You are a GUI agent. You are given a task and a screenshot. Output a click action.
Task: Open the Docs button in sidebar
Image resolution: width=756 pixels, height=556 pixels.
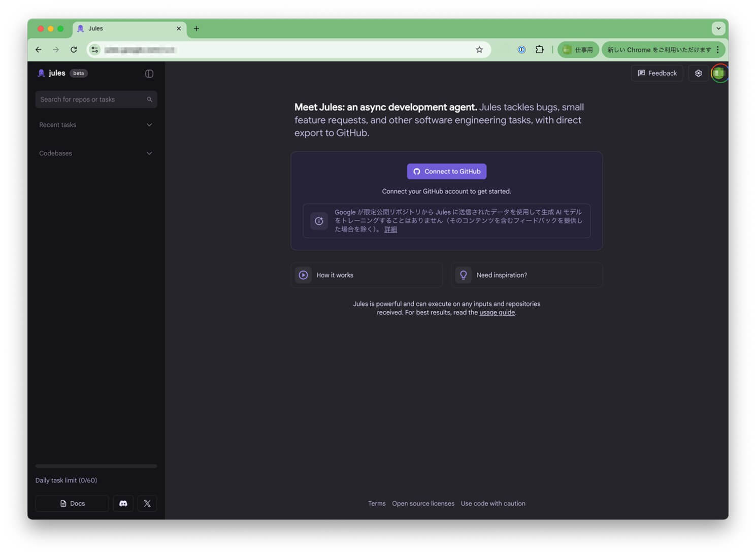pos(72,503)
